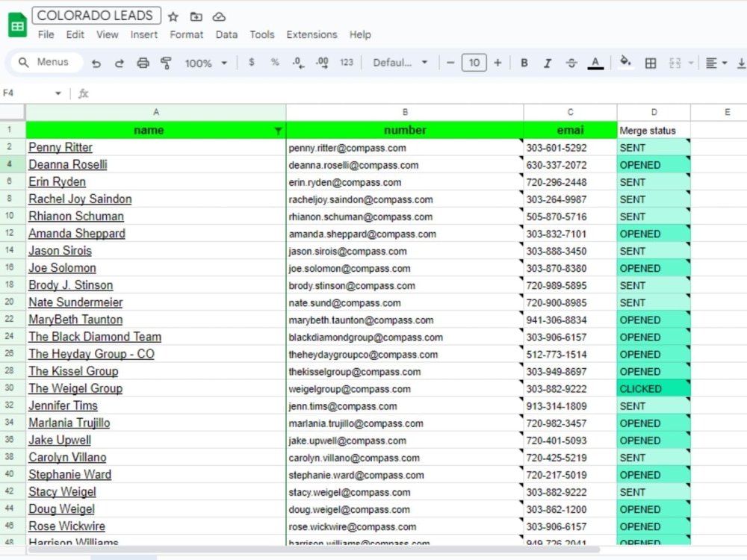The width and height of the screenshot is (747, 560).
Task: Click the horizontal scrollbar
Action: 314,550
